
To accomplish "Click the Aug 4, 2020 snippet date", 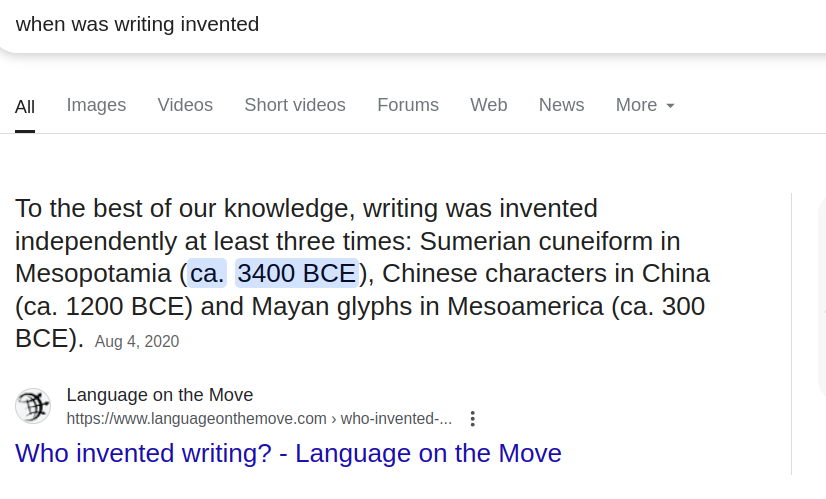I will coord(137,341).
